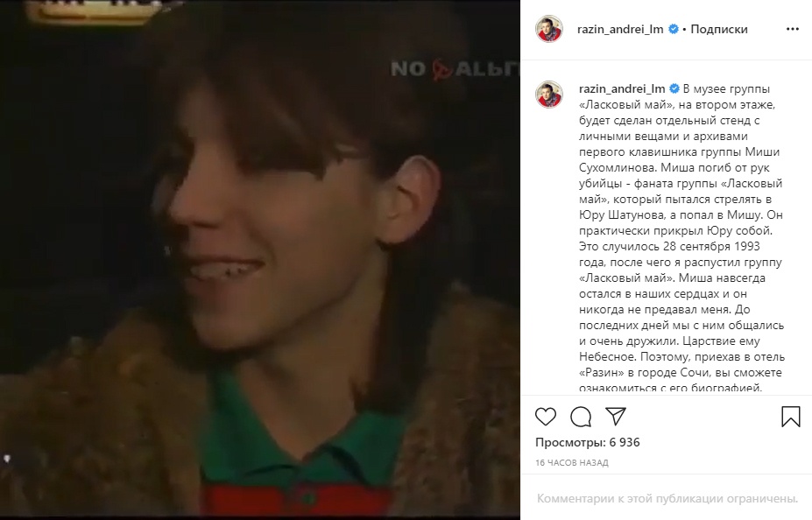The width and height of the screenshot is (812, 520).
Task: Like the post with heart icon
Action: [x=546, y=417]
